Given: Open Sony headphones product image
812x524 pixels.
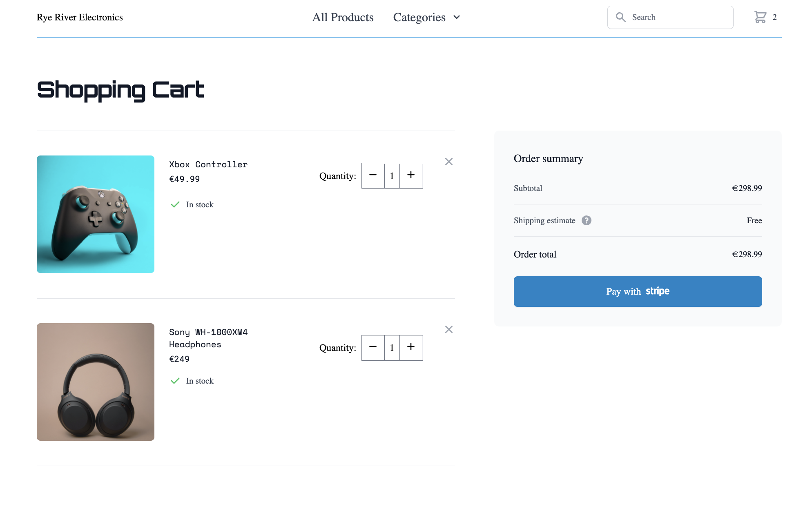Looking at the screenshot, I should click(96, 382).
